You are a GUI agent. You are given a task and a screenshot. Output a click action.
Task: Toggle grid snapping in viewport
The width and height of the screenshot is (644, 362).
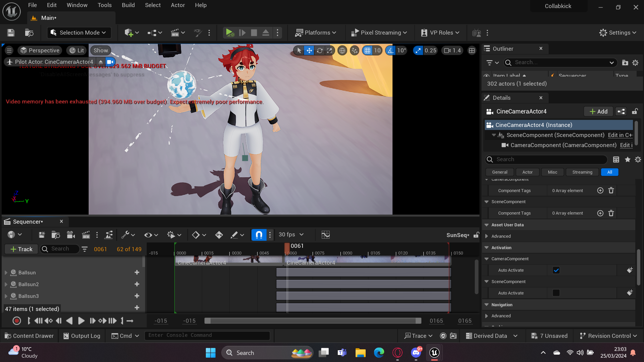(x=367, y=50)
